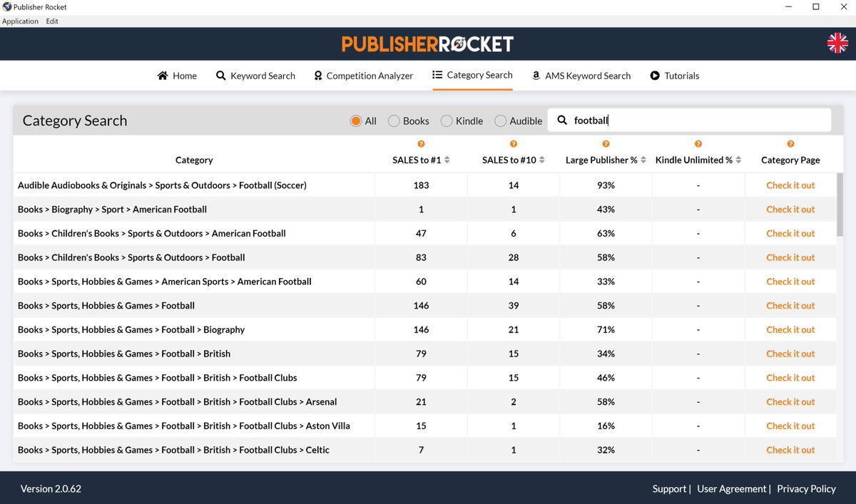Click the Keyword Search magnifier icon
856x504 pixels.
[221, 76]
